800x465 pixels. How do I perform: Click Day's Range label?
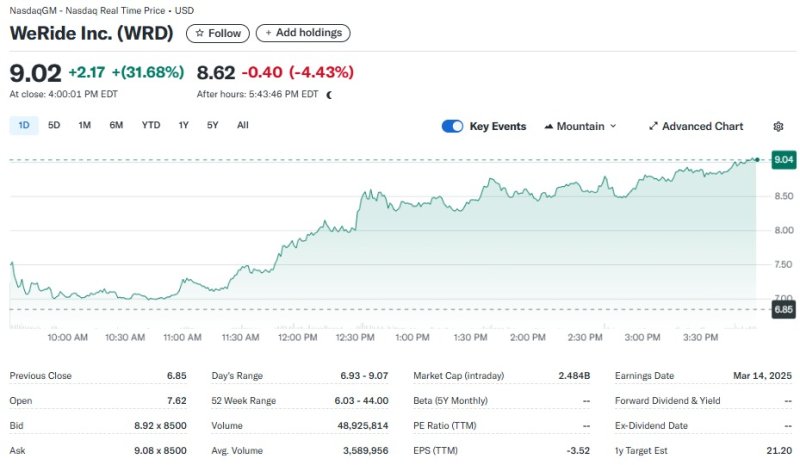pos(237,376)
